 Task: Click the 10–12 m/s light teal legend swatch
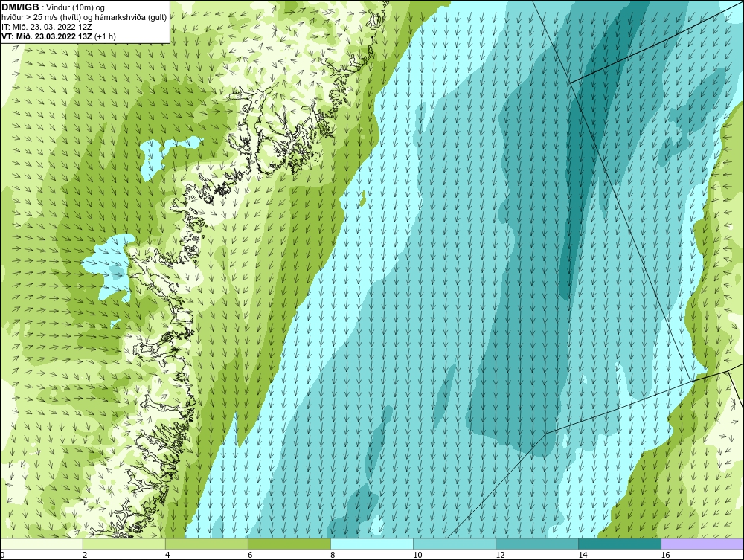(x=455, y=544)
